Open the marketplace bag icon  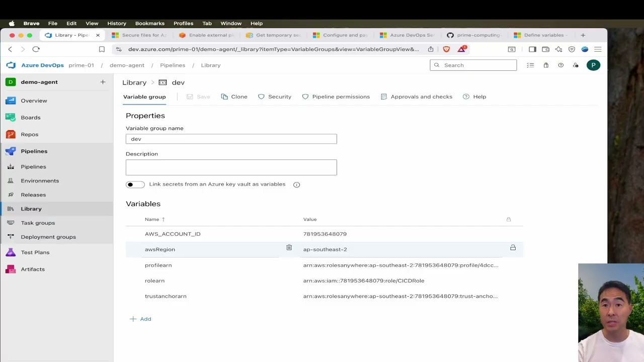[546, 65]
